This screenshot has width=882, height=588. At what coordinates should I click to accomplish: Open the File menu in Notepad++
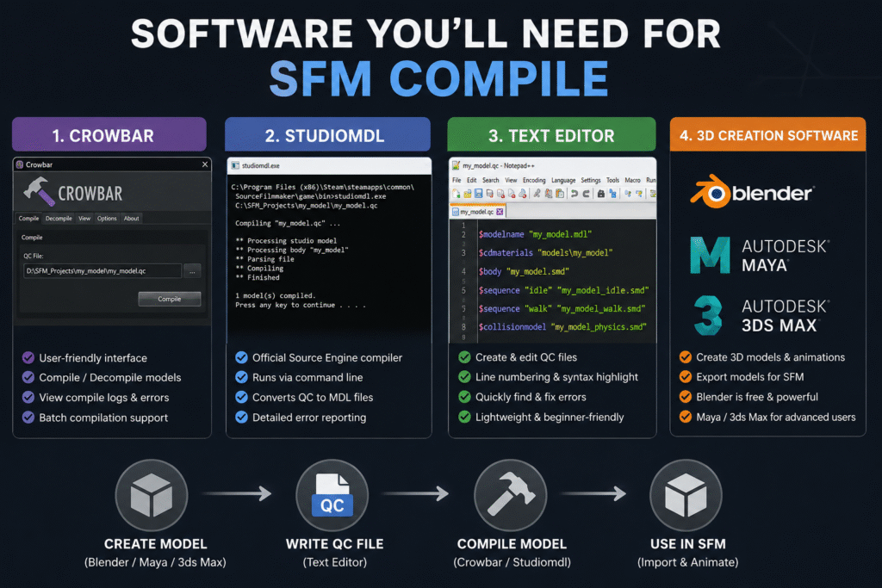(457, 181)
